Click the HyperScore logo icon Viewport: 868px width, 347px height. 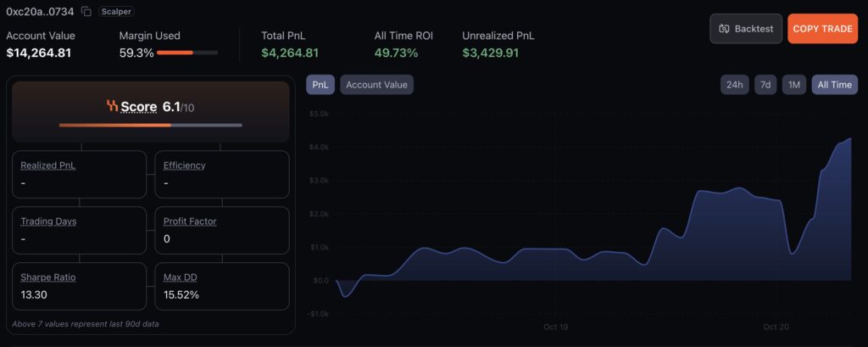[x=112, y=106]
